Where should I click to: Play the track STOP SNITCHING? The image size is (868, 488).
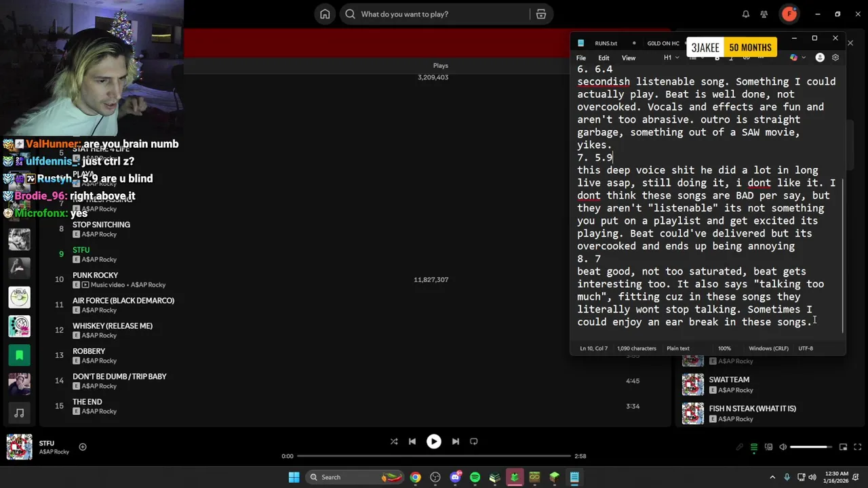[x=101, y=224]
